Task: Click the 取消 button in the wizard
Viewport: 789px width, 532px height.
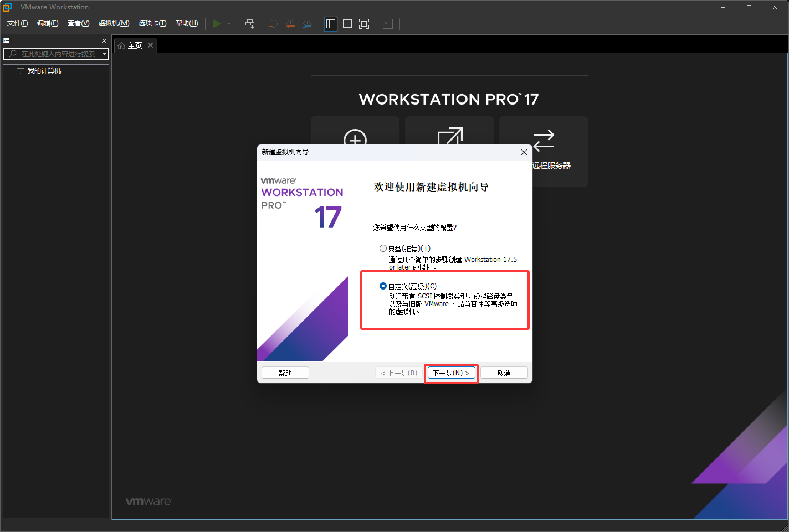Action: coord(504,373)
